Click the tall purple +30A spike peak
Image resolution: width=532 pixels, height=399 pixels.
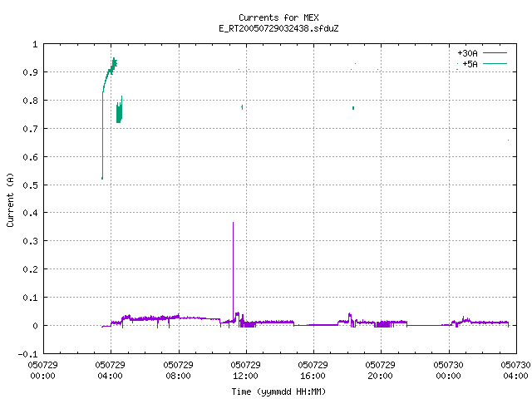233,224
